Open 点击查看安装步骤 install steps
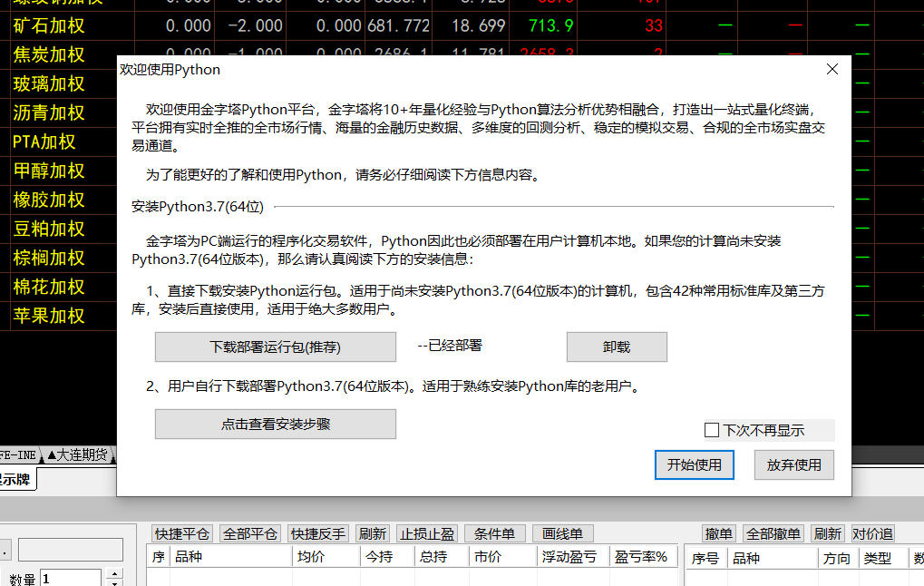 275,424
